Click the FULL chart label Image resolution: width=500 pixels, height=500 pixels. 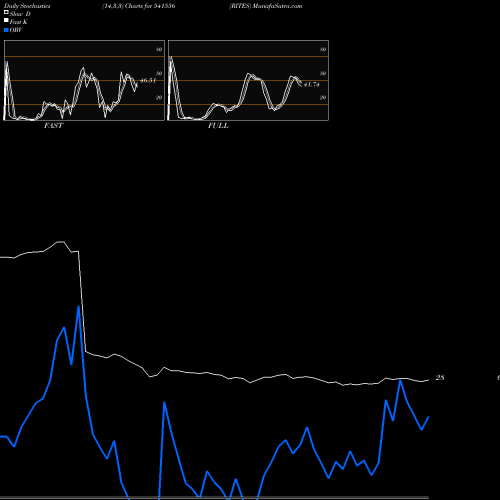pos(218,126)
